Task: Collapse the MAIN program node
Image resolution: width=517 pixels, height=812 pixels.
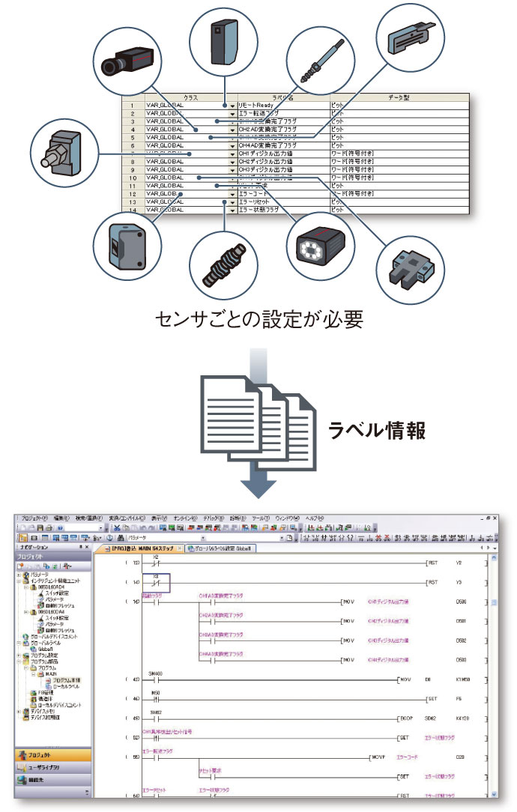Action: click(x=34, y=673)
